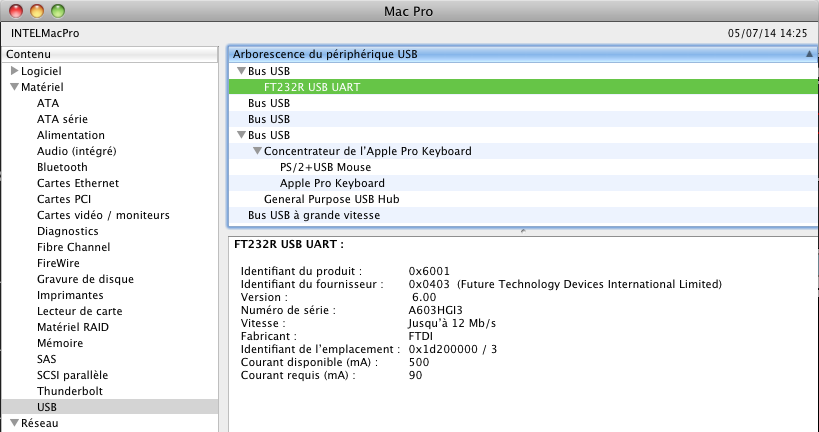Collapse the Matériel section triangle
Screen dimensions: 819x432
click(15, 87)
